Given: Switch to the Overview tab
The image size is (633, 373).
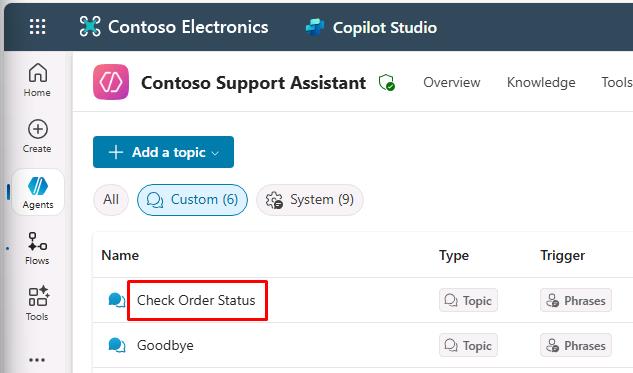Looking at the screenshot, I should [x=452, y=82].
